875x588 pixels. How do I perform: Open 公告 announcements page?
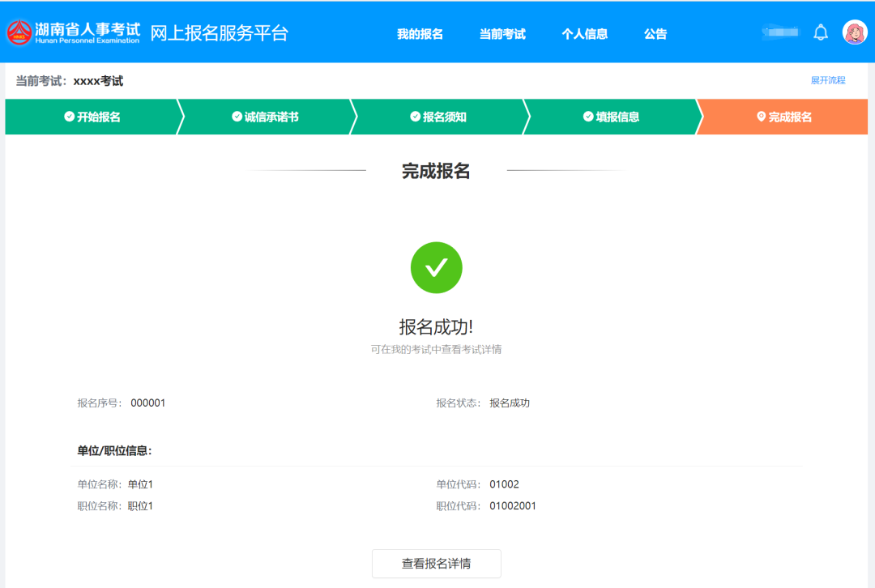655,34
